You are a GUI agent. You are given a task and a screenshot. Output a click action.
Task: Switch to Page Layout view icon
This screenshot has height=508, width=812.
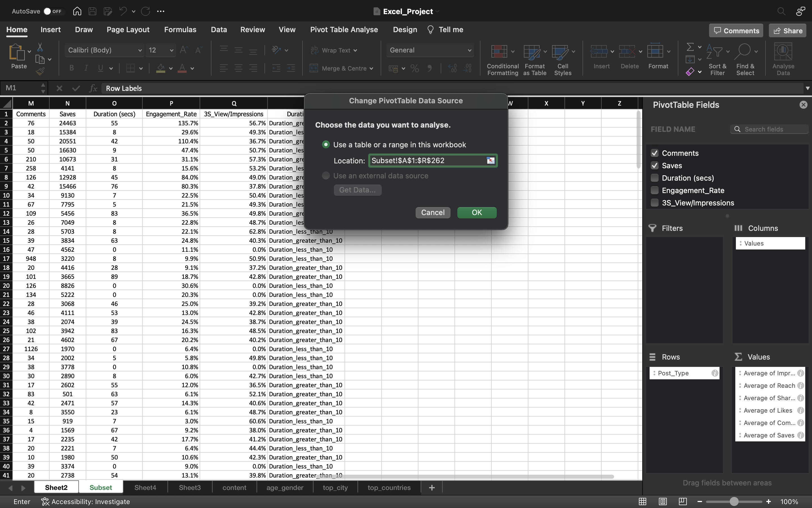point(662,502)
